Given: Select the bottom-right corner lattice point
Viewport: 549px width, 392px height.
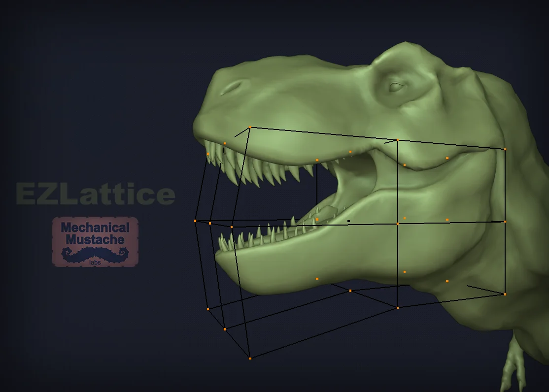Looking at the screenshot, I should (x=505, y=294).
